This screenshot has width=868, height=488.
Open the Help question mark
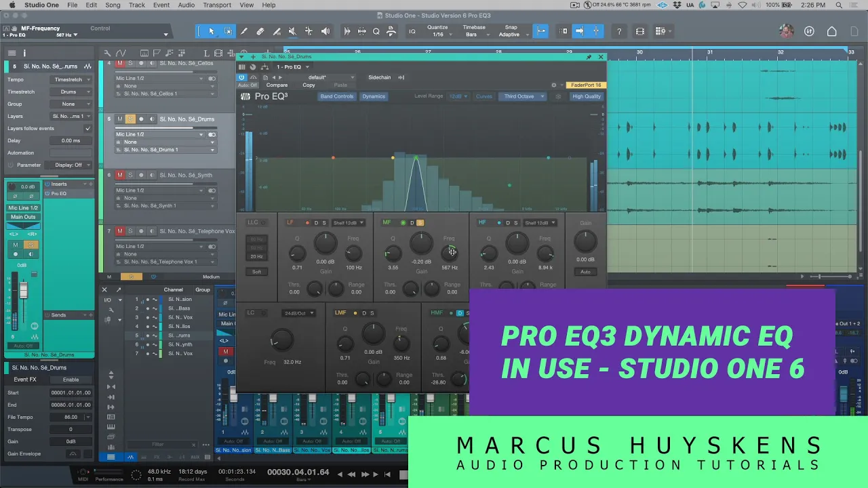click(x=619, y=31)
